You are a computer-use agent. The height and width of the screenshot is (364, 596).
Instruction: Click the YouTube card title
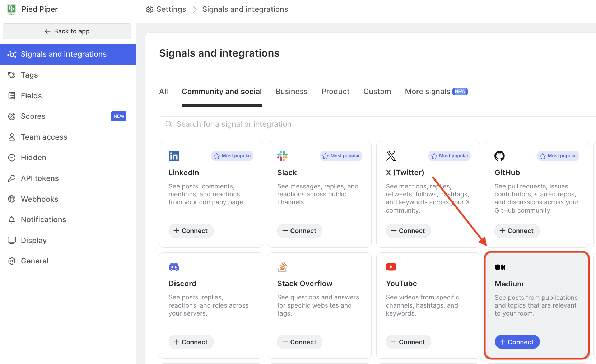point(401,284)
